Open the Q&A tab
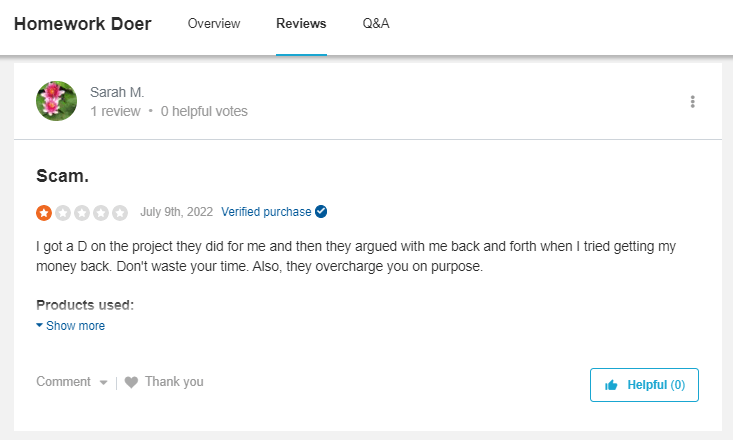The height and width of the screenshot is (440, 733). pyautogui.click(x=376, y=23)
